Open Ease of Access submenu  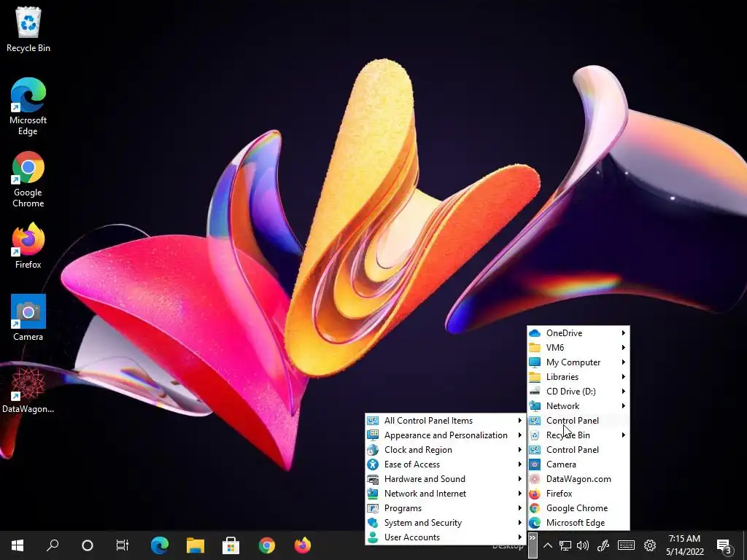click(445, 464)
